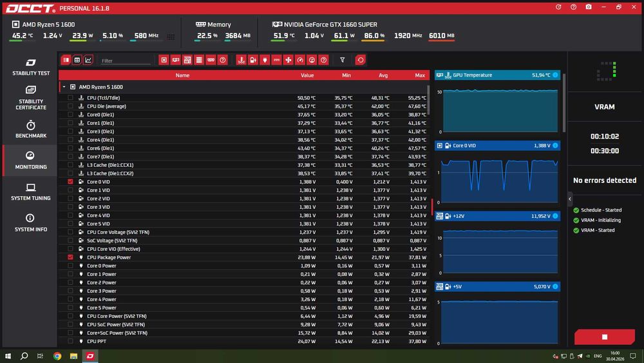The image size is (644, 363).
Task: Open Windows taskbar search
Action: pos(24,356)
